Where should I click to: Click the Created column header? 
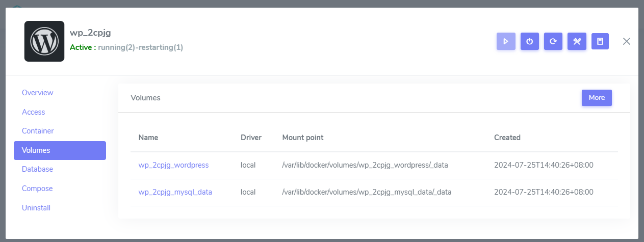tap(507, 138)
